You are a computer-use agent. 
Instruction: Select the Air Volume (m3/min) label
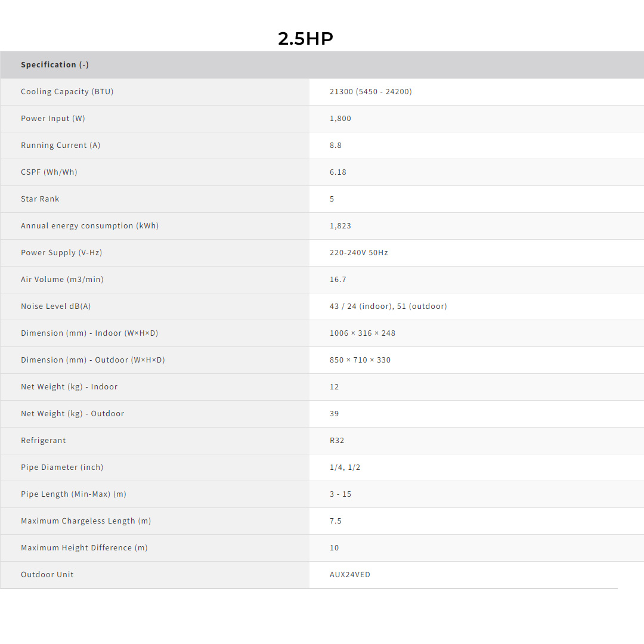point(62,280)
